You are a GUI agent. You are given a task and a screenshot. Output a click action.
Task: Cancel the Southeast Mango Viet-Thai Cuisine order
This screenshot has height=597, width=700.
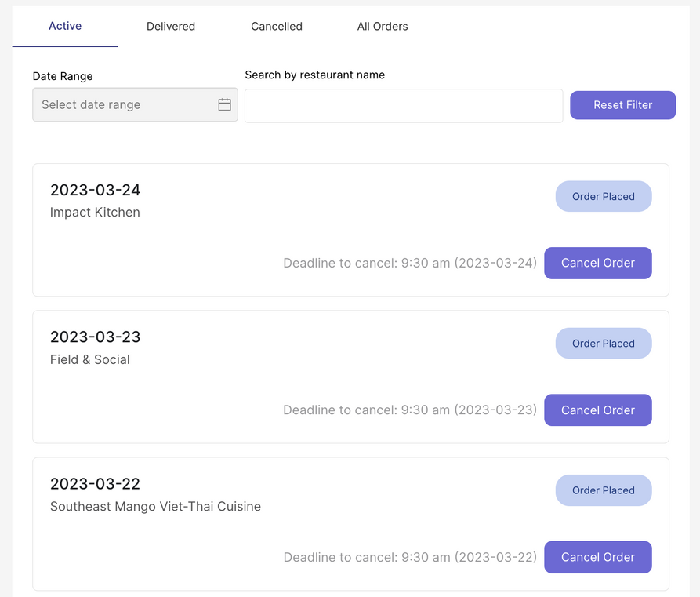tap(597, 557)
